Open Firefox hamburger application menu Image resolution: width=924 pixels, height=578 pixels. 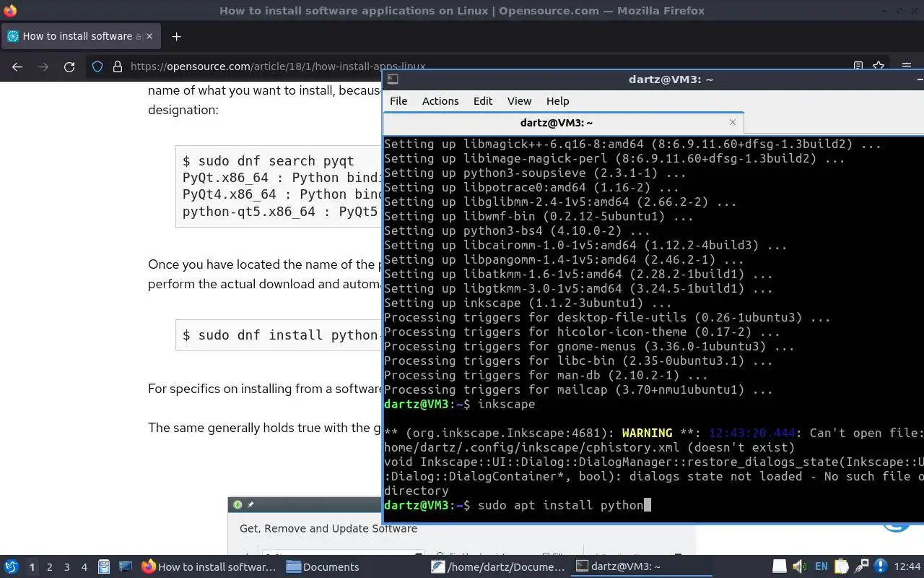click(907, 66)
